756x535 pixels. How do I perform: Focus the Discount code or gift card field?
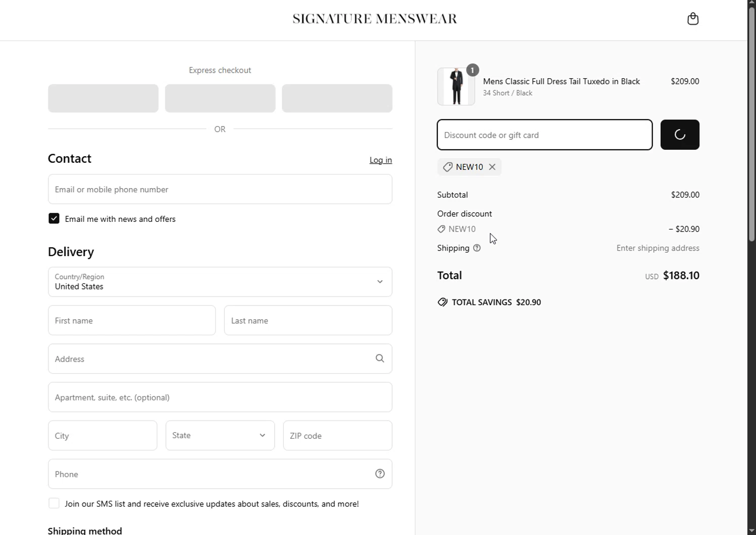point(545,135)
